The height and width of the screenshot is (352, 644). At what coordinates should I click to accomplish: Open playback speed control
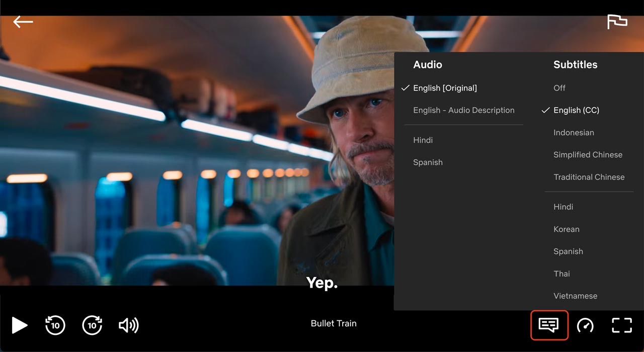click(585, 325)
